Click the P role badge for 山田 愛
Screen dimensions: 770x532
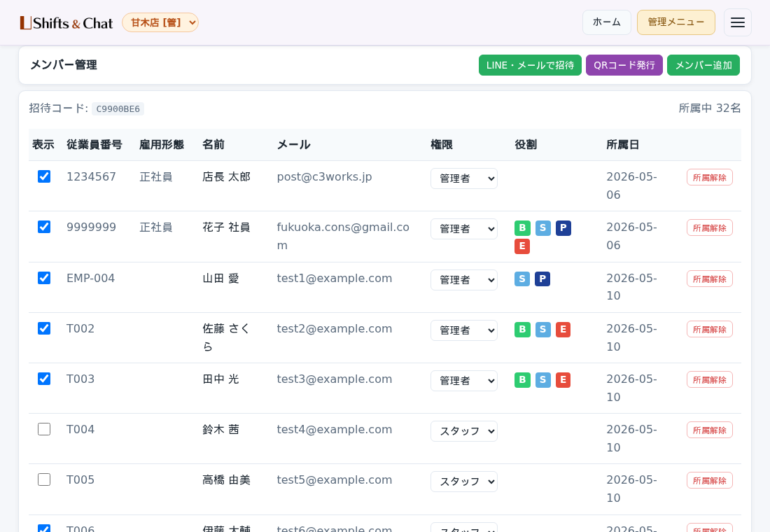pyautogui.click(x=542, y=279)
